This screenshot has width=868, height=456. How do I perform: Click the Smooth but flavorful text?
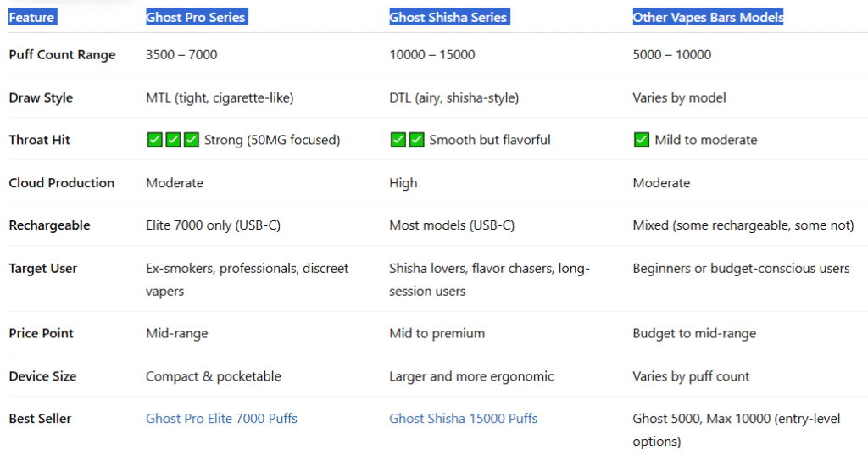click(490, 140)
